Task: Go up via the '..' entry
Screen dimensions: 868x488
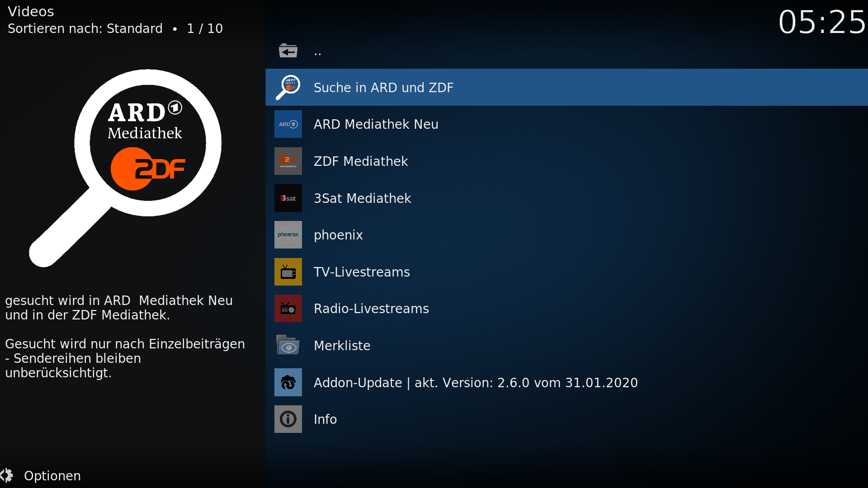Action: pyautogui.click(x=566, y=51)
